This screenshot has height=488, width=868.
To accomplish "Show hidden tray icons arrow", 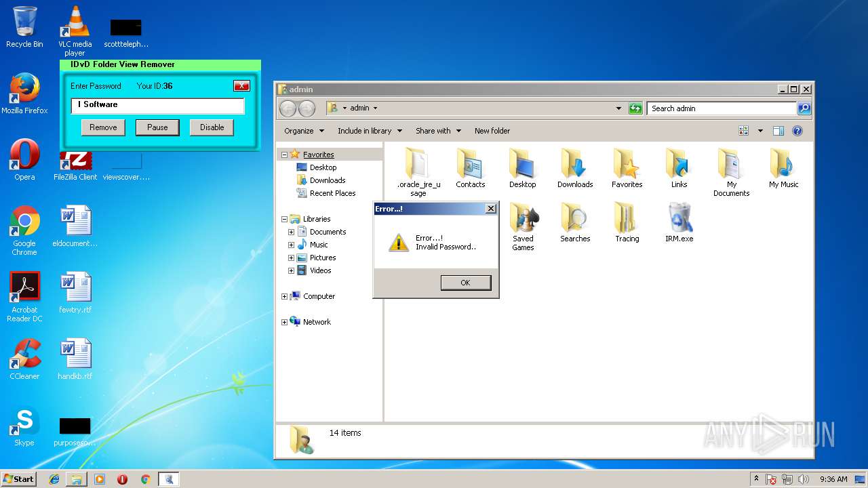I will pyautogui.click(x=756, y=479).
